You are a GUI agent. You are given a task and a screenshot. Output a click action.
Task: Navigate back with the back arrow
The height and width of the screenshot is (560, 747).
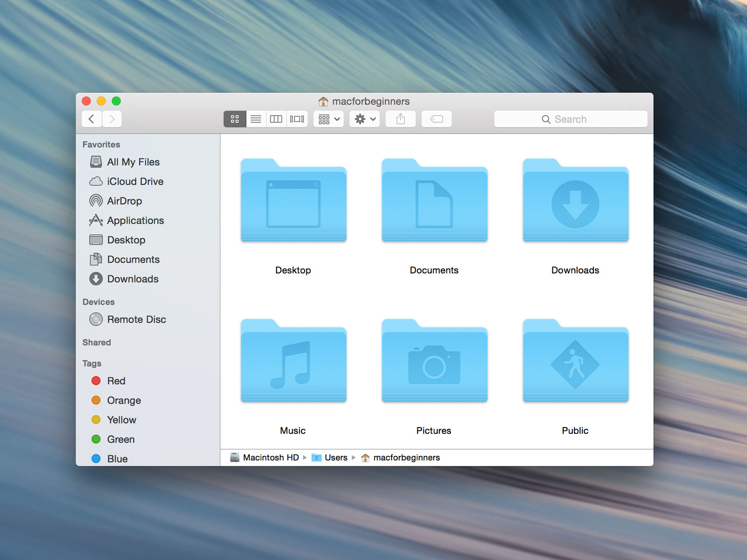pyautogui.click(x=92, y=119)
